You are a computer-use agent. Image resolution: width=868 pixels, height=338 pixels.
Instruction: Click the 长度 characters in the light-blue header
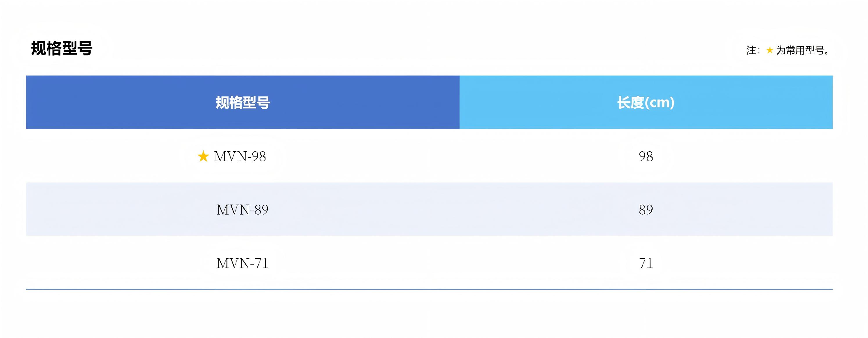(630, 103)
